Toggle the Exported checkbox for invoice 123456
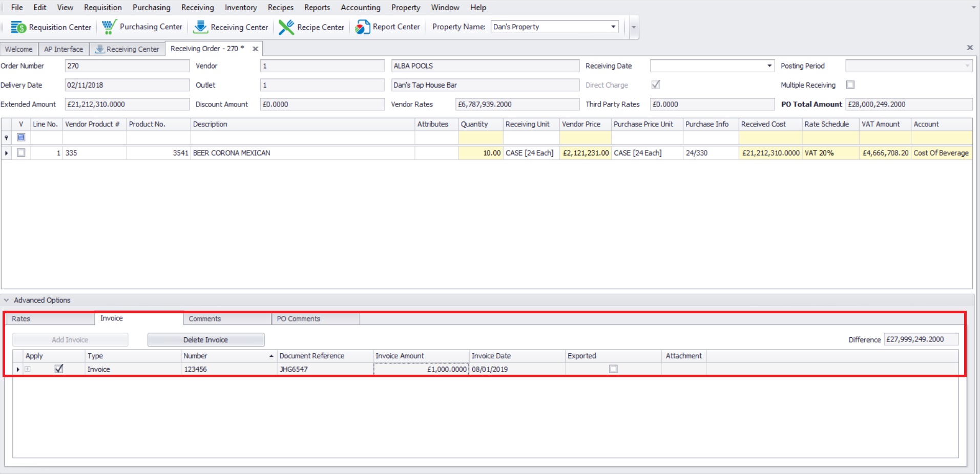Viewport: 980px width, 474px height. (x=613, y=369)
